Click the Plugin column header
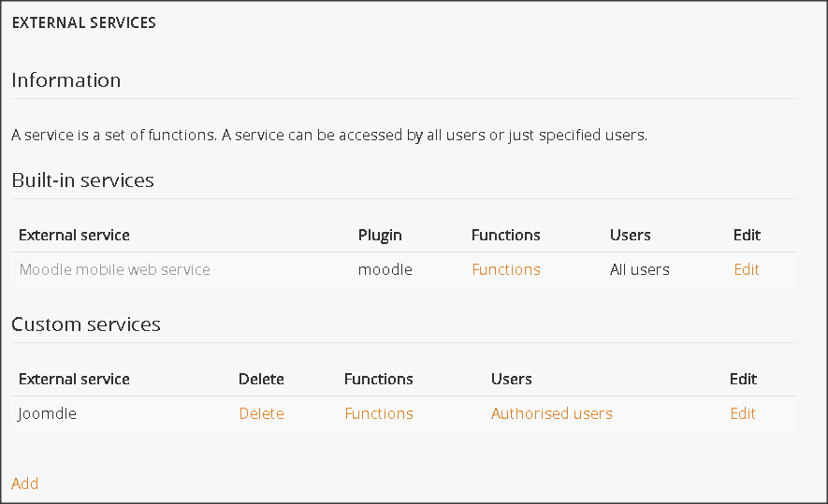Screen dimensions: 828x504 (x=380, y=235)
